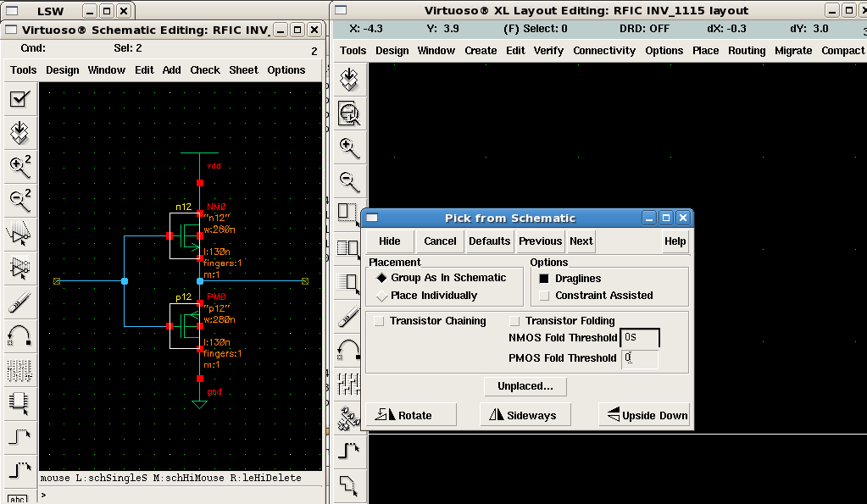Select Delete tool in layout toolbar
This screenshot has width=867, height=504.
click(348, 316)
